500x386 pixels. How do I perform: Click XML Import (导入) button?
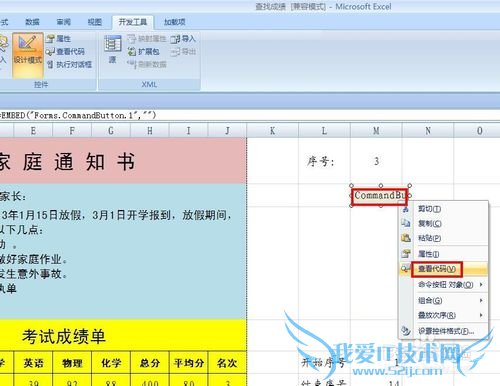[183, 39]
